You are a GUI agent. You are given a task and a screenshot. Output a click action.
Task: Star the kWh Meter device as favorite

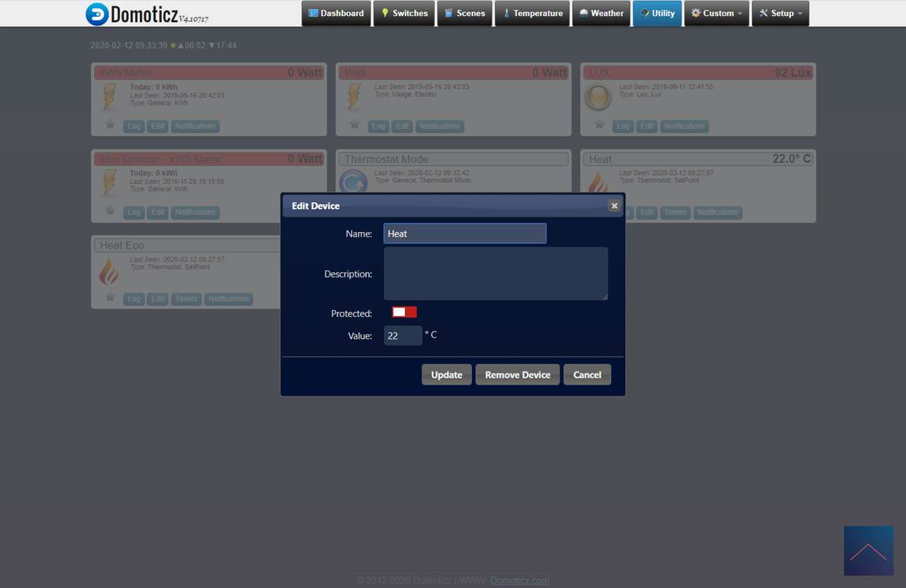coord(110,125)
